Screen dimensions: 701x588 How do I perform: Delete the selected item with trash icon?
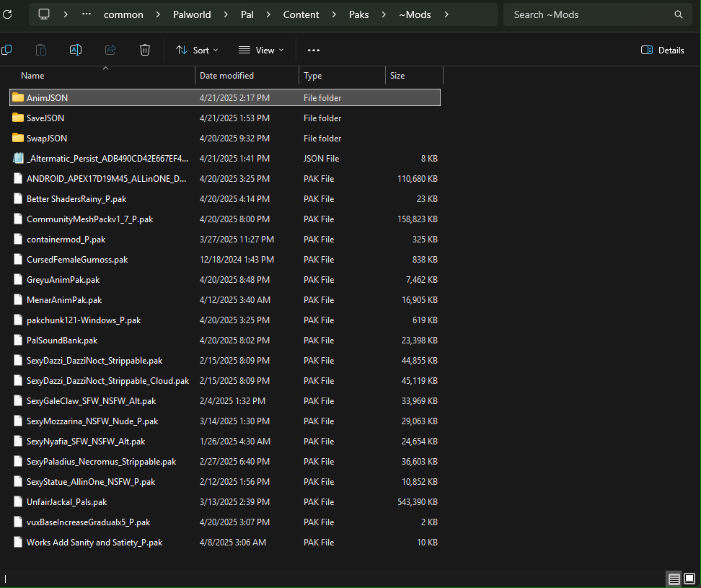(x=145, y=50)
